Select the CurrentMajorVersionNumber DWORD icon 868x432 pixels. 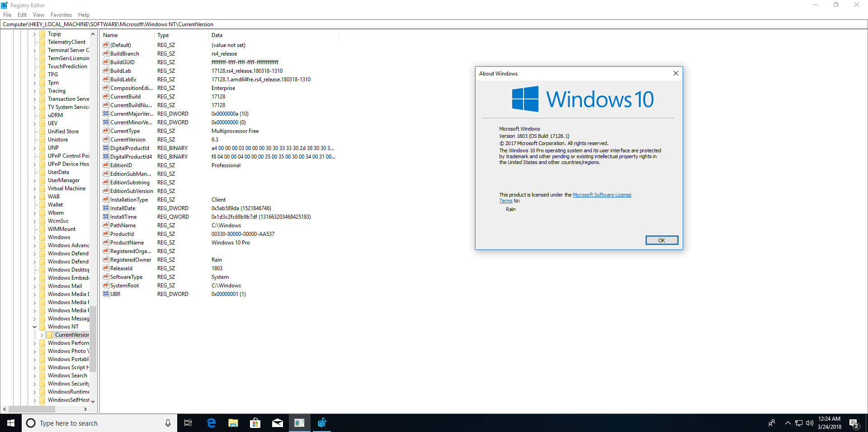(x=106, y=113)
